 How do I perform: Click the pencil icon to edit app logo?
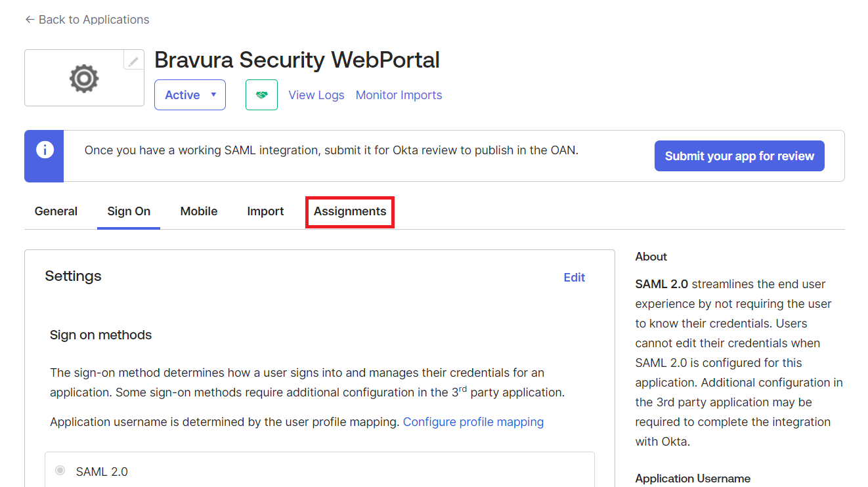tap(133, 60)
